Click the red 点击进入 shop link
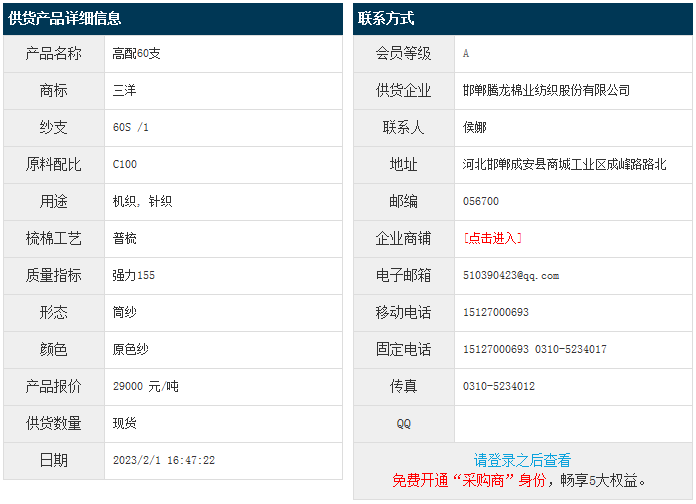696x504 pixels. tap(492, 238)
